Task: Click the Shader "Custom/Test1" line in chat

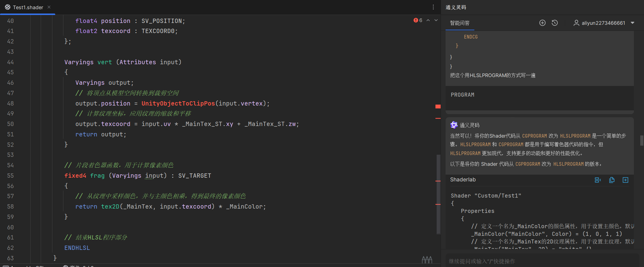Action: pyautogui.click(x=486, y=196)
